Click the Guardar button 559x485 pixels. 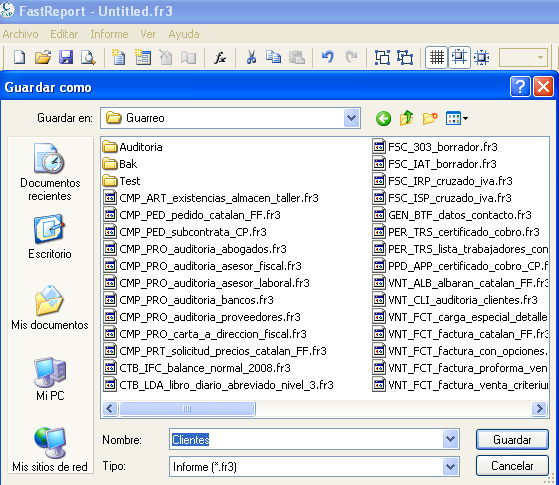[x=512, y=439]
